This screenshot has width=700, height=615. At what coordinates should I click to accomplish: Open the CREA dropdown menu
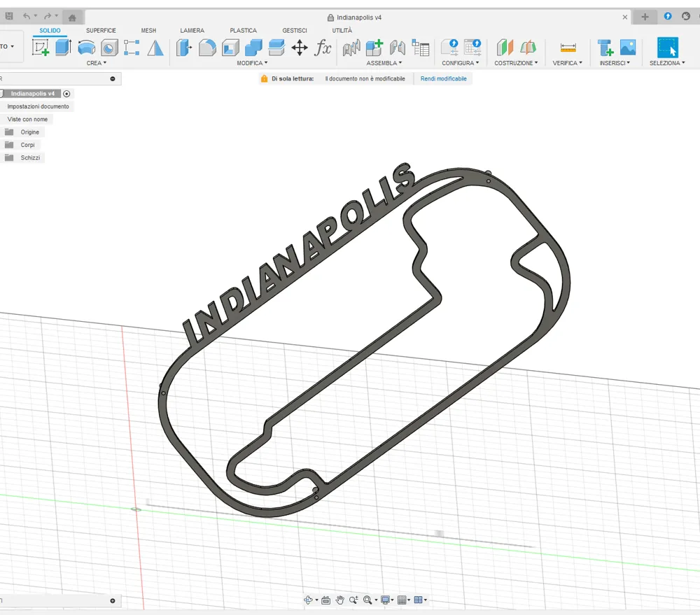click(x=97, y=63)
